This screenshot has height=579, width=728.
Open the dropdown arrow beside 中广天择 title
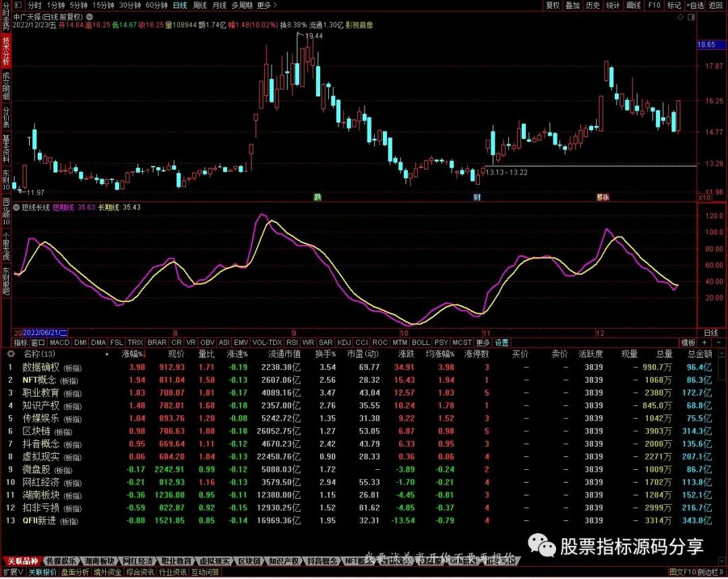[90, 17]
